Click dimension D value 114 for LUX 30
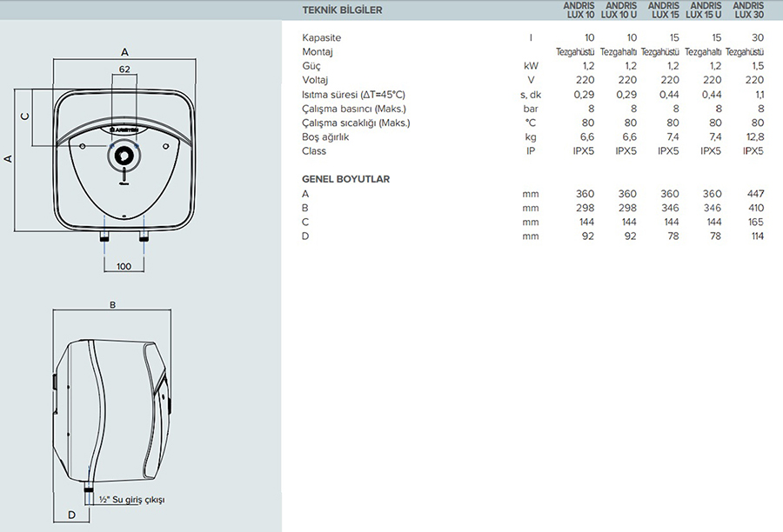Viewport: 783px width, 532px height. 758,236
